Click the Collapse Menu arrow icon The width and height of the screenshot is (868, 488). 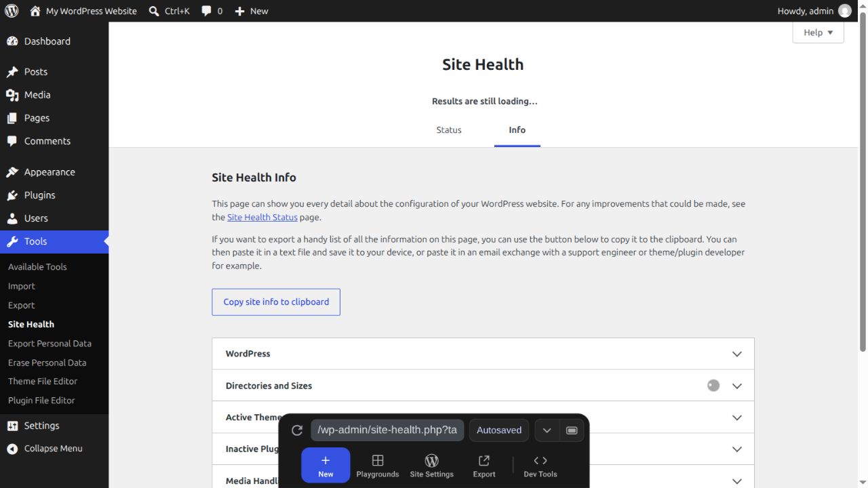tap(12, 449)
